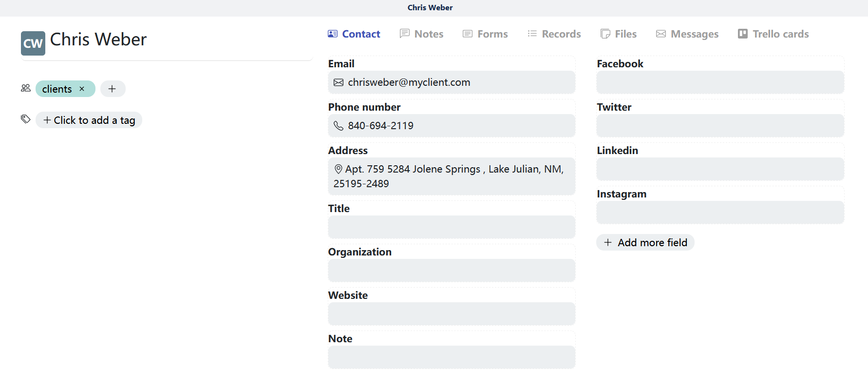Switch to the Forms tab
Image resolution: width=868 pixels, height=390 pixels.
click(x=485, y=34)
